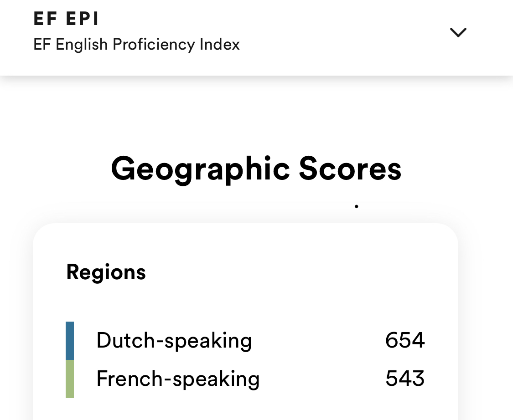Select the Regions section heading
513x420 pixels.
click(106, 272)
